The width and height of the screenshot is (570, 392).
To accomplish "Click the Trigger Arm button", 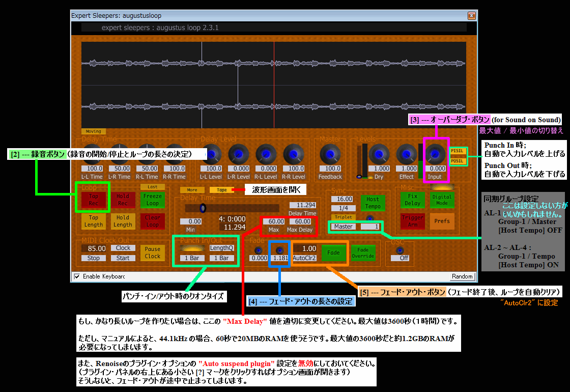I will pyautogui.click(x=413, y=221).
